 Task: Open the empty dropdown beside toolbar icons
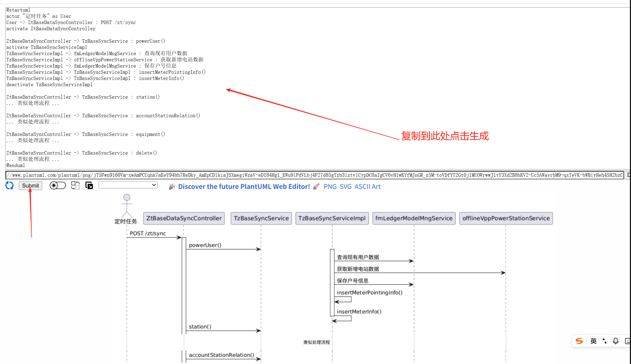click(x=128, y=185)
